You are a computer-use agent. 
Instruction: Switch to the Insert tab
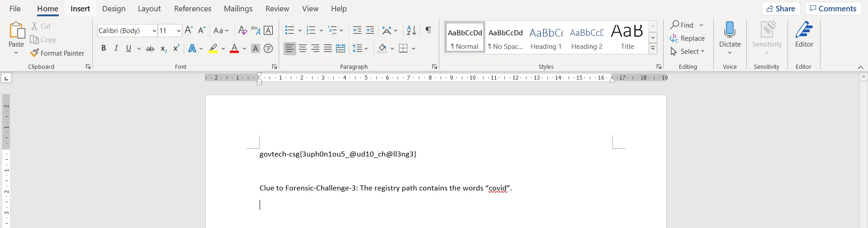[x=80, y=9]
